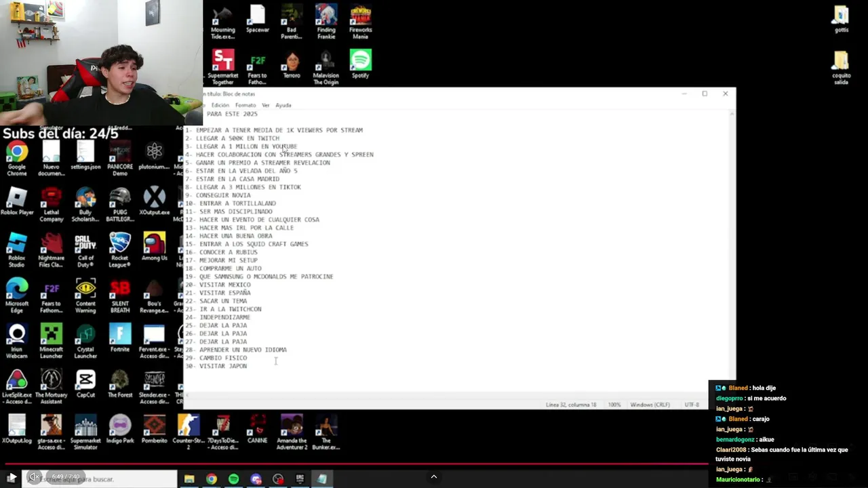This screenshot has height=488, width=868.
Task: Open the gottis folder on the desktop
Action: [x=841, y=19]
